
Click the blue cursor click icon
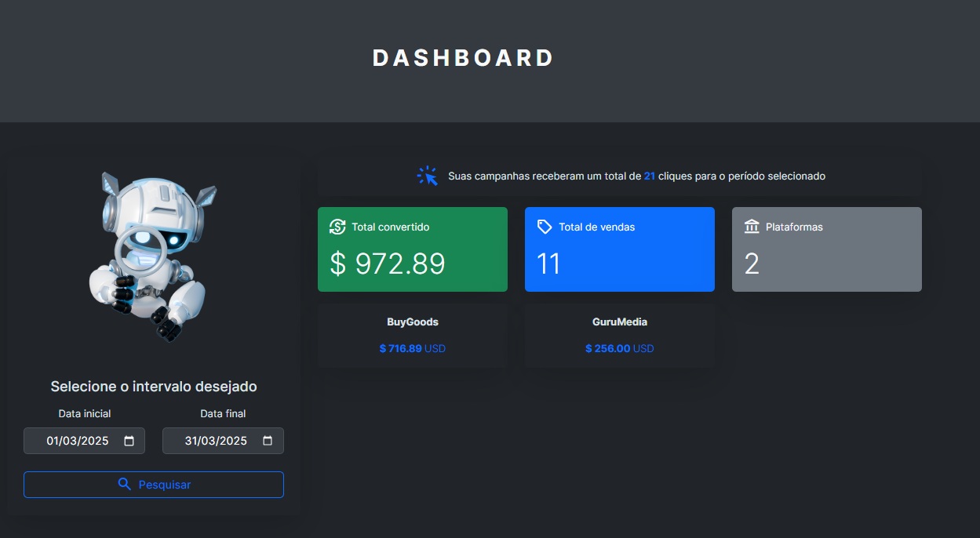point(427,176)
